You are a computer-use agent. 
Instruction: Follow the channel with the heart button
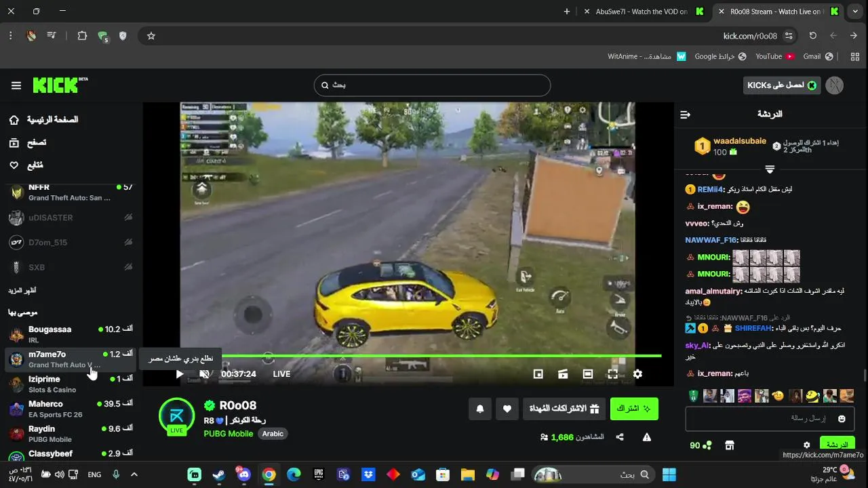pyautogui.click(x=507, y=409)
